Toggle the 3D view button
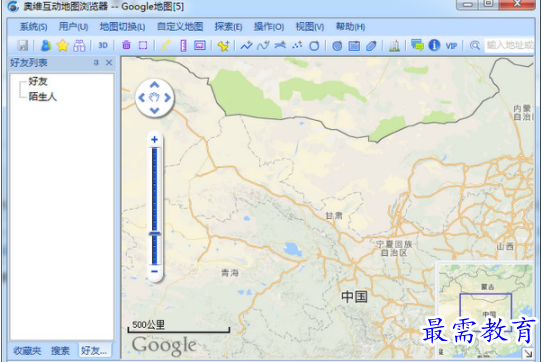Screen dimensions: 544x362 tap(103, 45)
